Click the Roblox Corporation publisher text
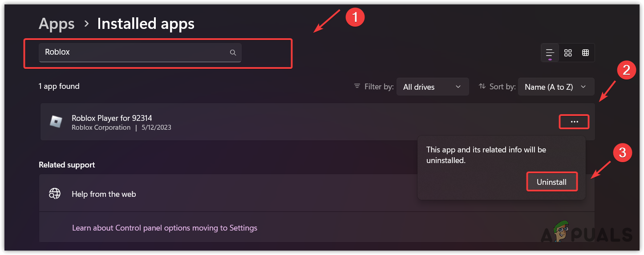This screenshot has height=255, width=644. point(101,127)
